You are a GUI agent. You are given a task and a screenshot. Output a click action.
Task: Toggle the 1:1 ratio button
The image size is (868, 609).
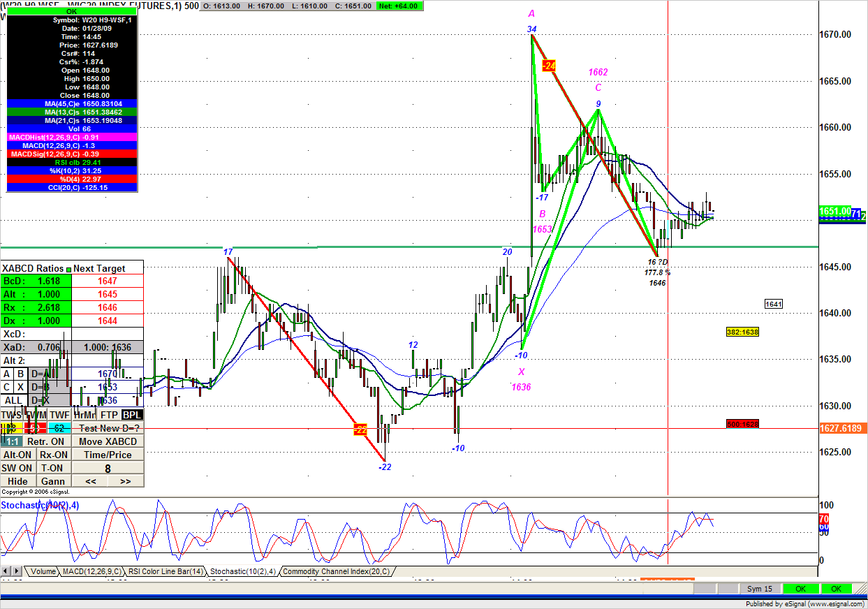click(11, 441)
